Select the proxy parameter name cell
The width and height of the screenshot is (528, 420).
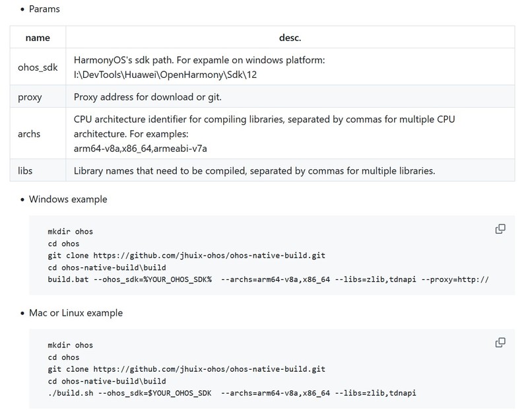[x=38, y=96]
